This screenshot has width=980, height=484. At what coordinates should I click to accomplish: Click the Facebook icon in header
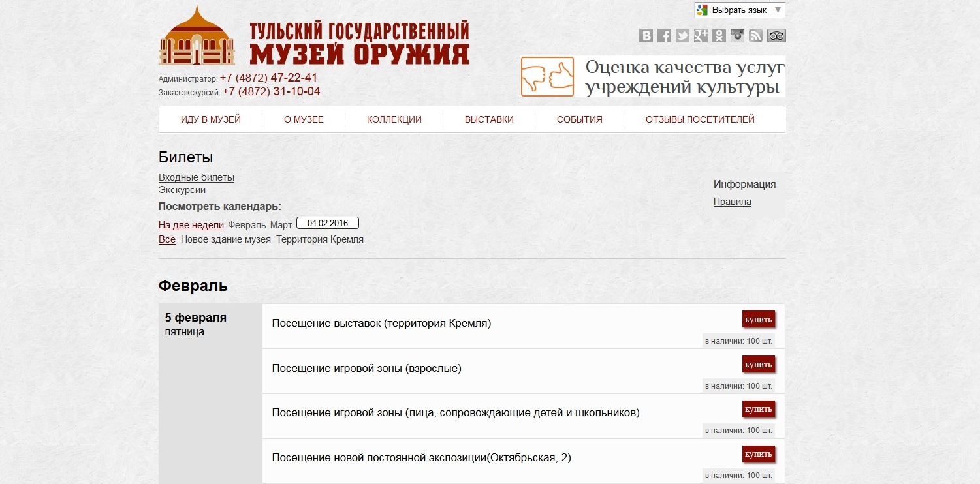664,36
